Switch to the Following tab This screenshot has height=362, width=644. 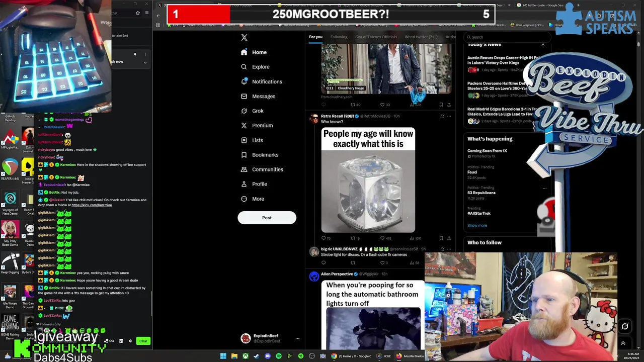click(x=339, y=37)
